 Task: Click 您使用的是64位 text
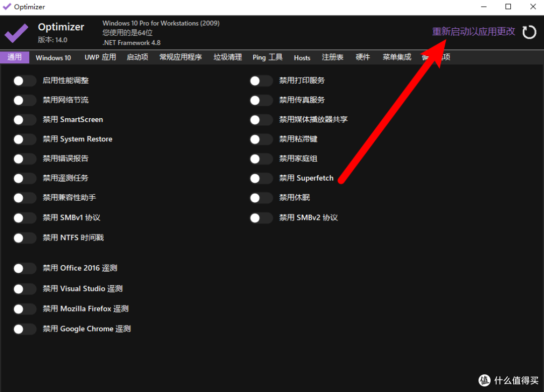tap(127, 33)
